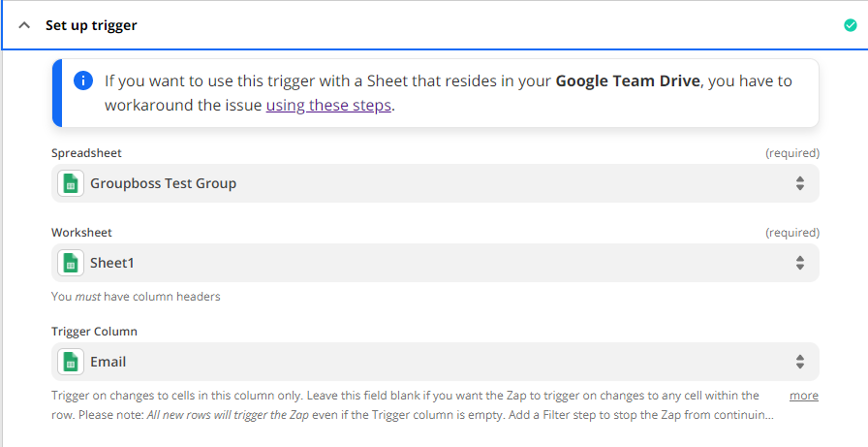Click Google Sheets icon beside Email
The height and width of the screenshot is (447, 868).
click(71, 362)
